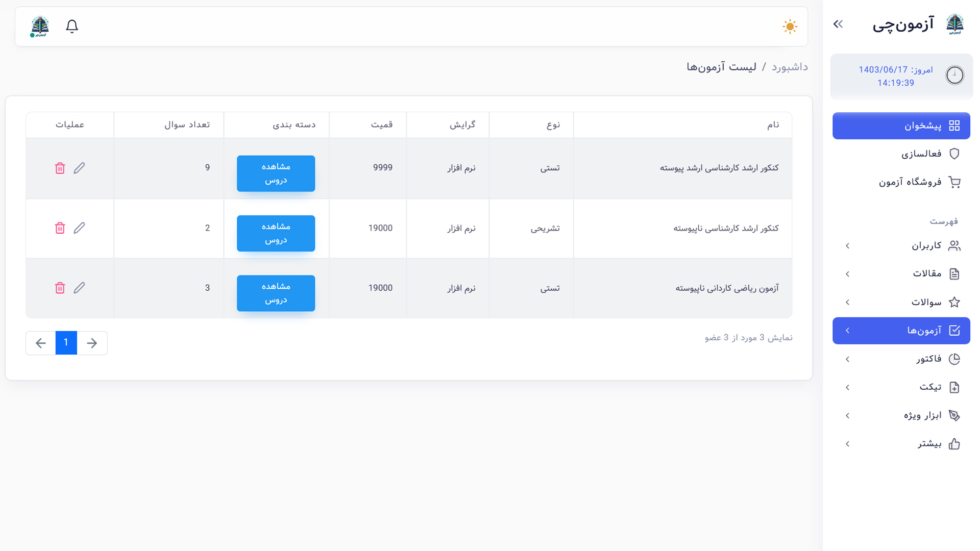The width and height of the screenshot is (980, 551).
Task: Expand the کاربران menu chevron
Action: coord(847,246)
